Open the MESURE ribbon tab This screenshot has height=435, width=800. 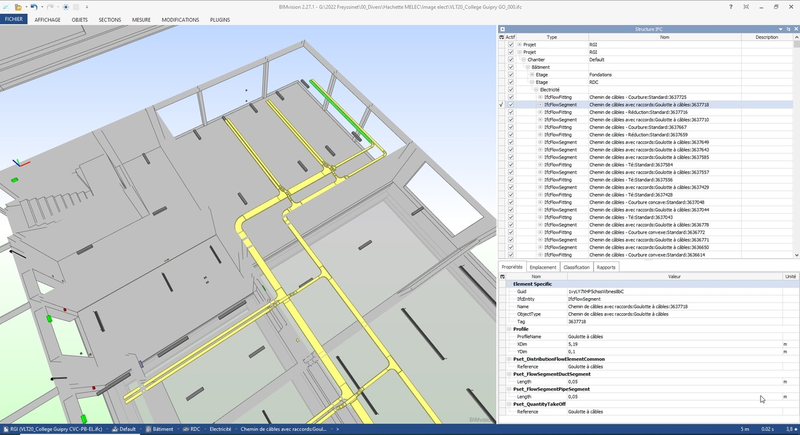pyautogui.click(x=141, y=19)
